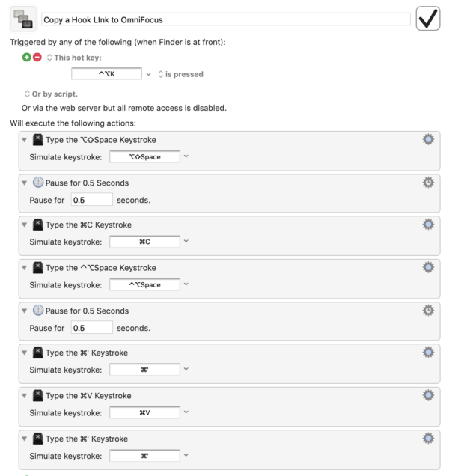Collapse the Type the ⌘V Keystroke action
The width and height of the screenshot is (449, 476).
24,396
